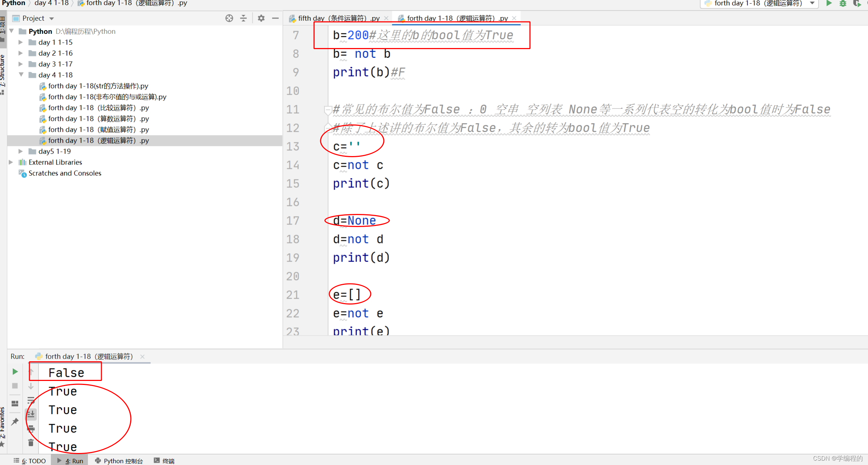
Task: Open the 4: Run tool window tab
Action: [70, 461]
